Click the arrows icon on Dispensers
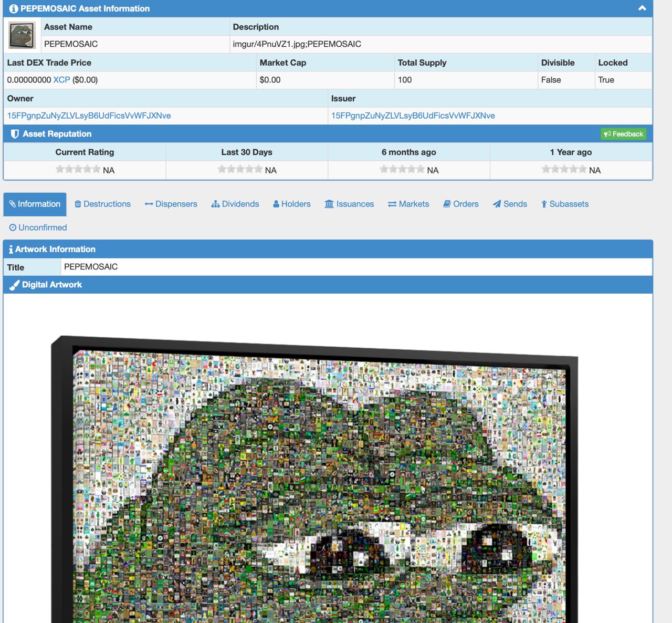This screenshot has height=623, width=672. tap(149, 204)
